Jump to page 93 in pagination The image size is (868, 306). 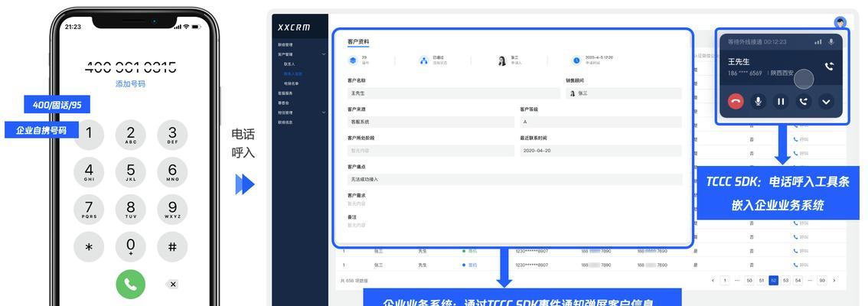[x=822, y=281]
